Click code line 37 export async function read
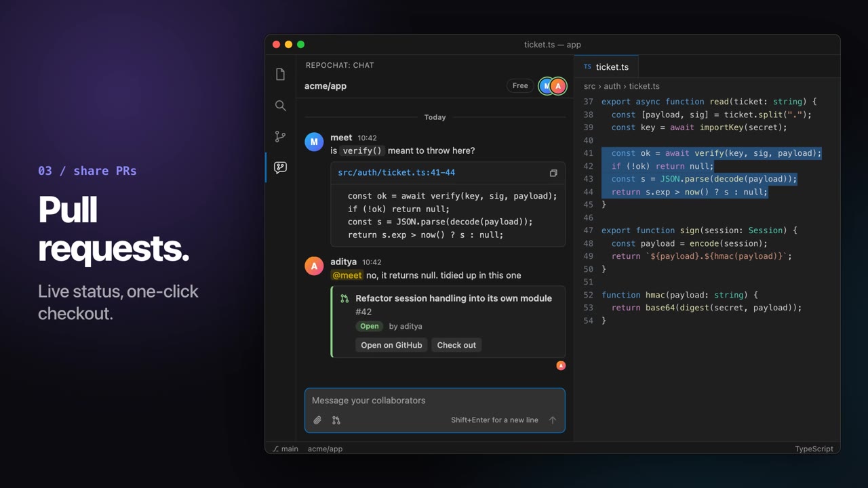868x488 pixels. tap(709, 102)
